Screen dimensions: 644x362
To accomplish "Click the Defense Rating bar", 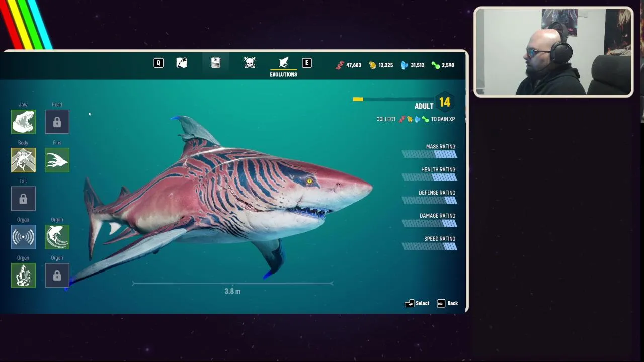I will (429, 201).
